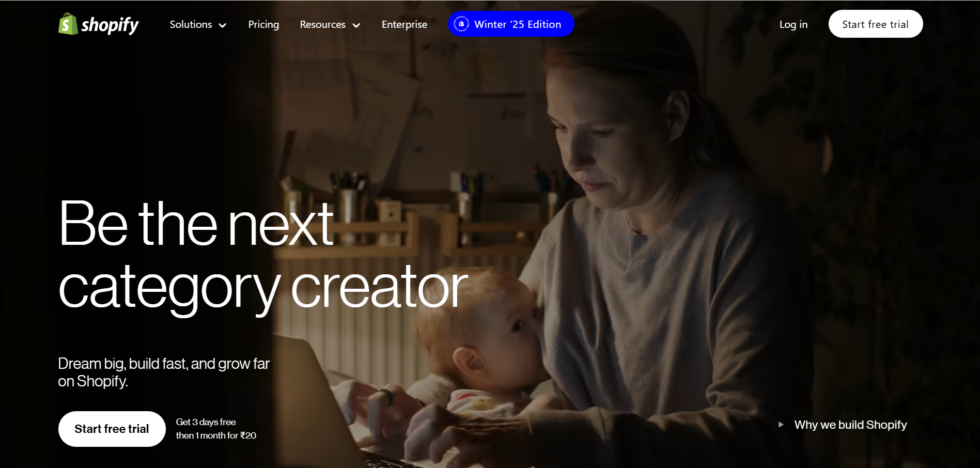Click the Why we build Shopify text
The width and height of the screenshot is (980, 468).
(x=850, y=425)
